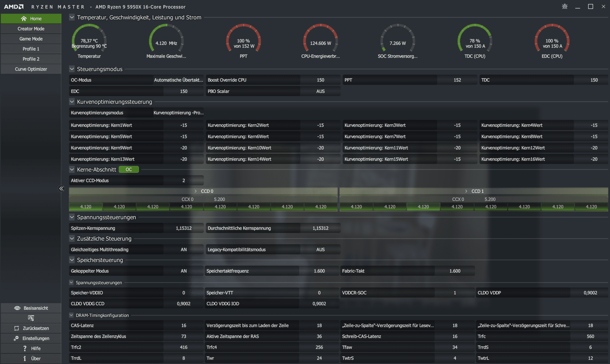This screenshot has height=364, width=610.
Task: Click the Aktiver CCD-Modus value 2
Action: point(184,181)
